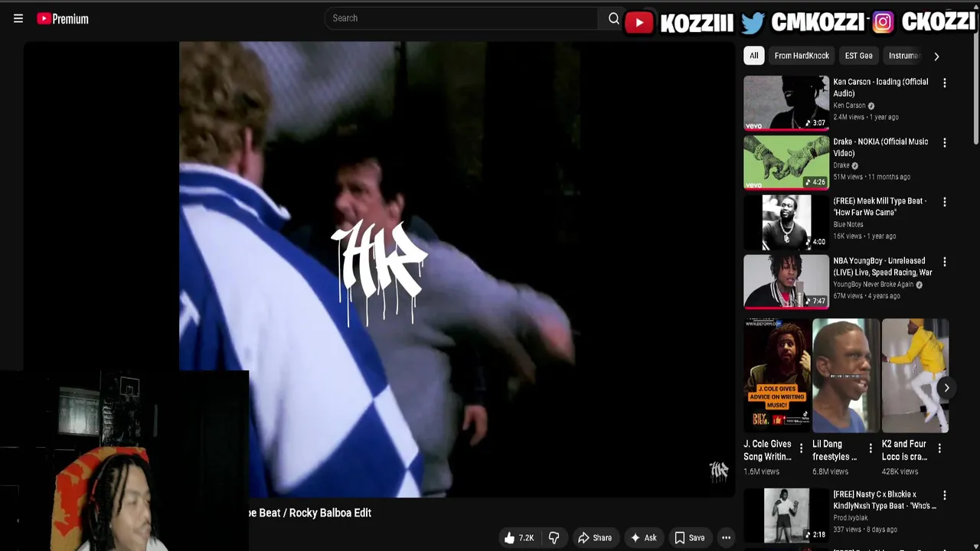The height and width of the screenshot is (551, 980).
Task: Open options for Lil Dang short
Action: point(870,448)
